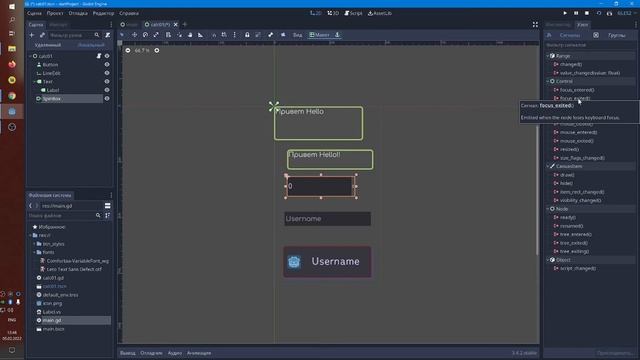Click the signal filter input field
The height and width of the screenshot is (360, 640).
point(590,45)
